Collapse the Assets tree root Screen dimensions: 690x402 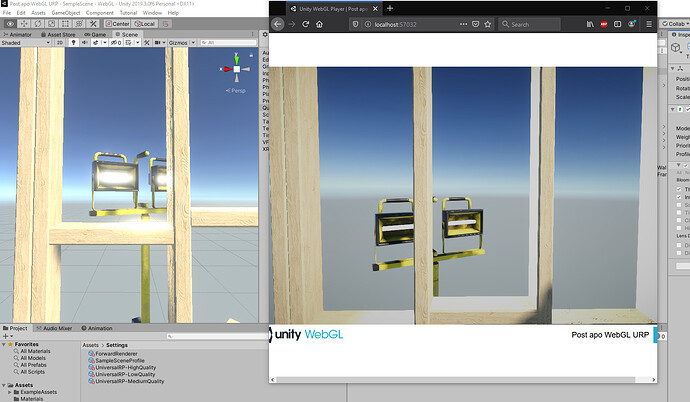click(x=4, y=385)
